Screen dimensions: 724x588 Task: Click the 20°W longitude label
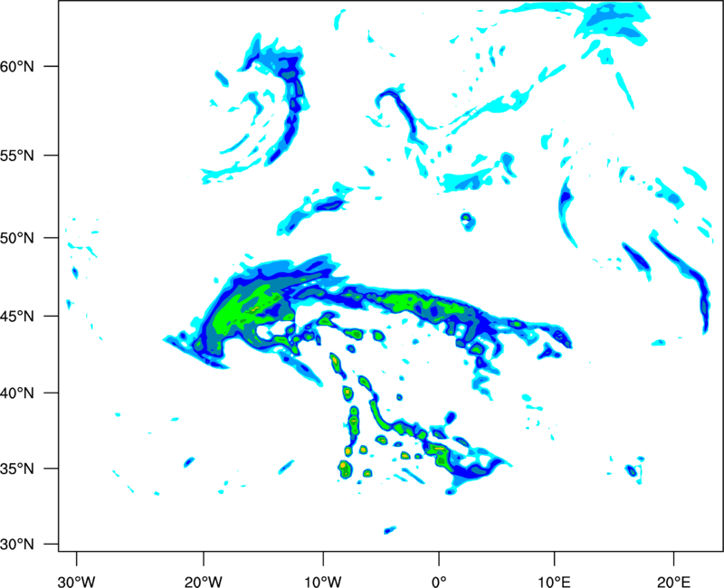coord(204,582)
